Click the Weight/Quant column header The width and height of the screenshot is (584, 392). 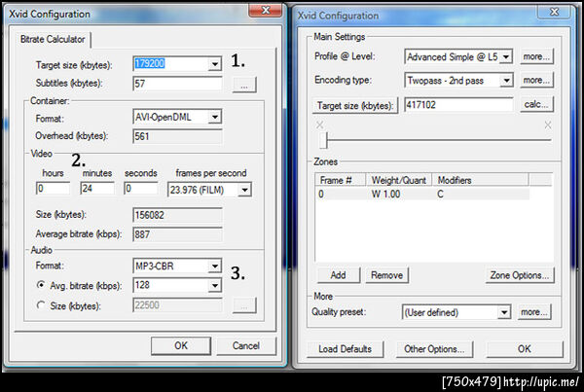point(399,180)
